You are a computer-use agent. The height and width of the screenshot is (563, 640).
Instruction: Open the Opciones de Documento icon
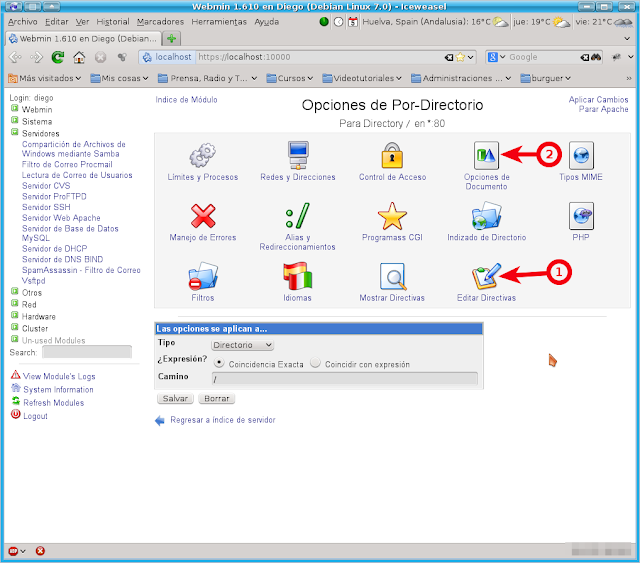[486, 155]
